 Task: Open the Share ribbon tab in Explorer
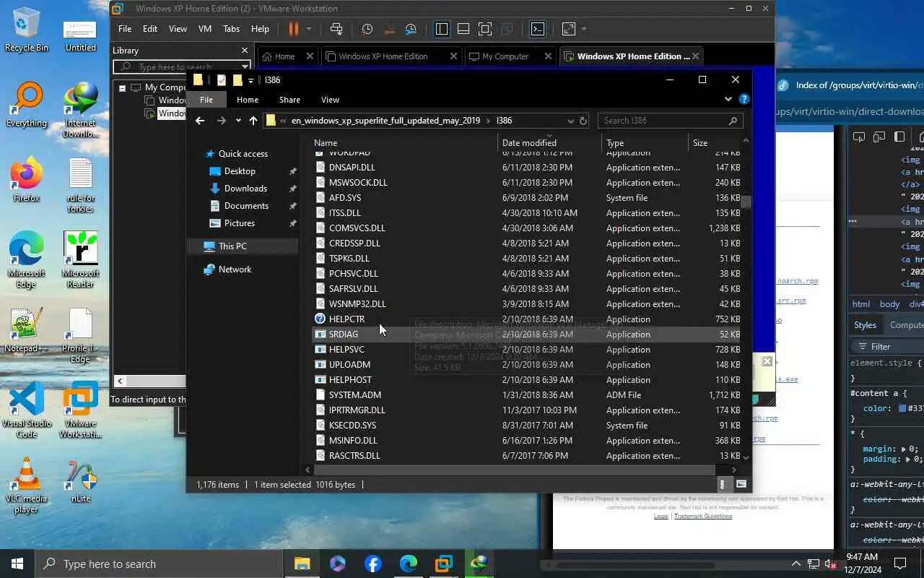(289, 100)
